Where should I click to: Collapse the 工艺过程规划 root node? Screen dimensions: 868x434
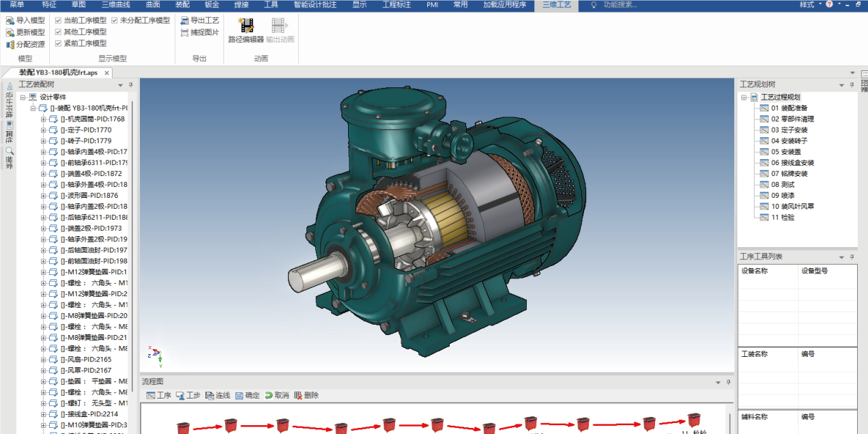tap(744, 97)
